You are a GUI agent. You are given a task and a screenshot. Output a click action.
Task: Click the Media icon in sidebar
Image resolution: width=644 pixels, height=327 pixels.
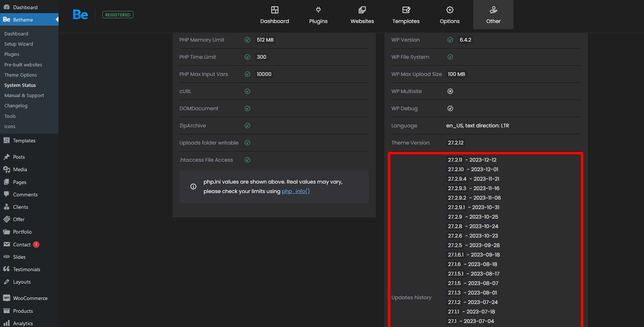[7, 169]
